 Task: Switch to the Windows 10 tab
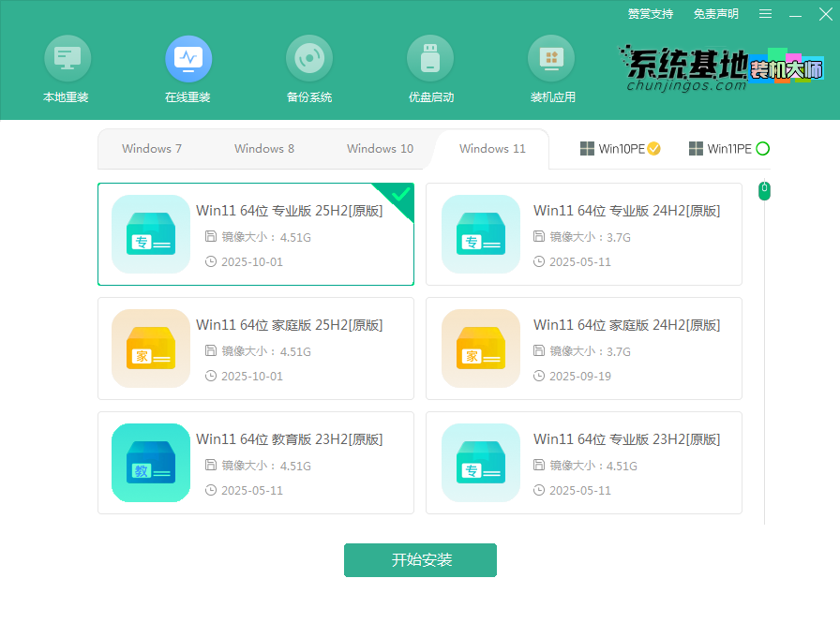click(380, 149)
